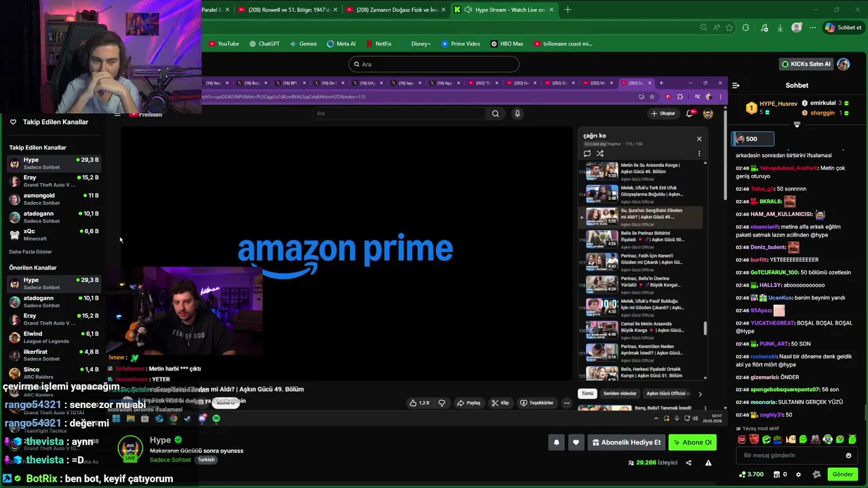Open YouTube notifications bell

tap(690, 113)
